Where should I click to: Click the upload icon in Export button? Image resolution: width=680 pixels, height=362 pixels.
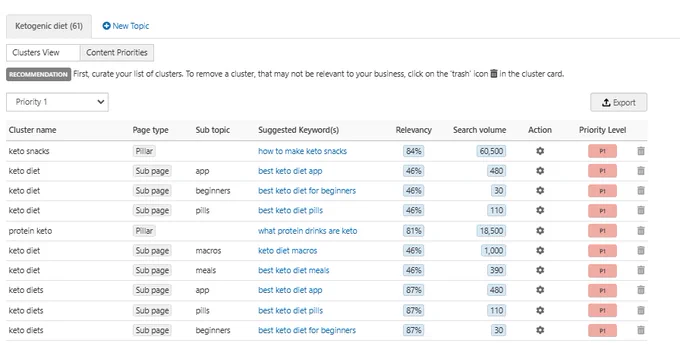click(x=606, y=102)
